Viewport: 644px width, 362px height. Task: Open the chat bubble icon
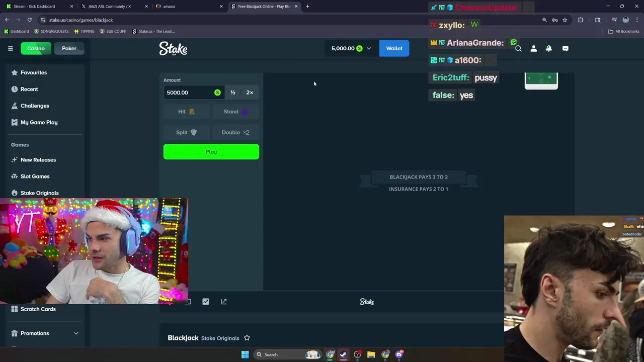pyautogui.click(x=565, y=48)
